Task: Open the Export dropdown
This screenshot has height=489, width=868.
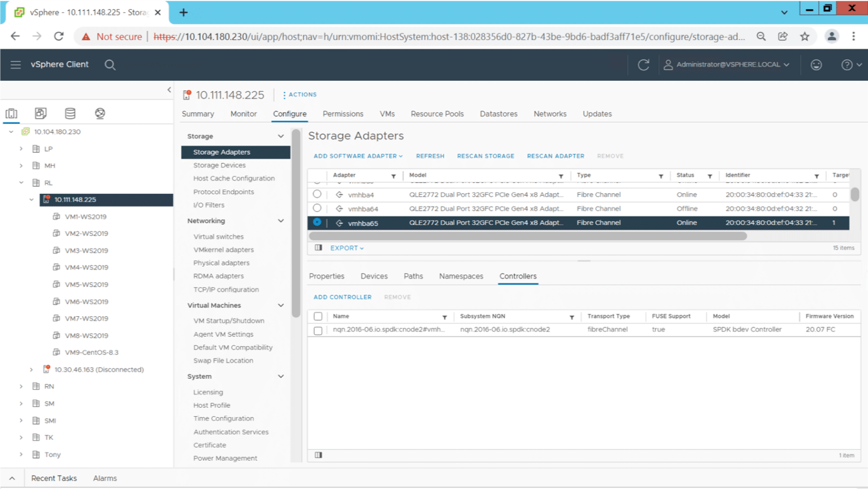Action: 347,248
